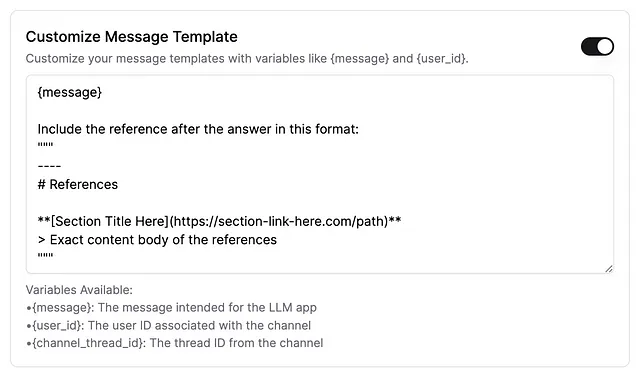Click the {message} line in template editor
The width and height of the screenshot is (640, 376).
(69, 93)
